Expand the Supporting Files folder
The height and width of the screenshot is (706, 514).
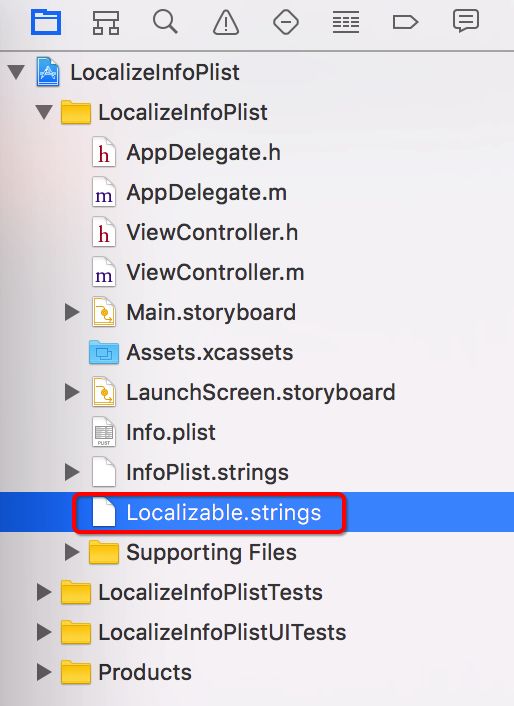(72, 552)
